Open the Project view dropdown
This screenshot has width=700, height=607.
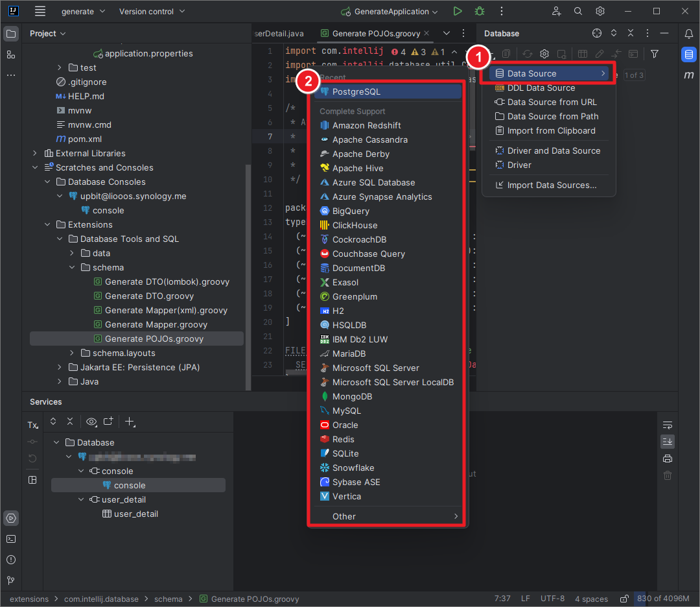[x=48, y=34]
